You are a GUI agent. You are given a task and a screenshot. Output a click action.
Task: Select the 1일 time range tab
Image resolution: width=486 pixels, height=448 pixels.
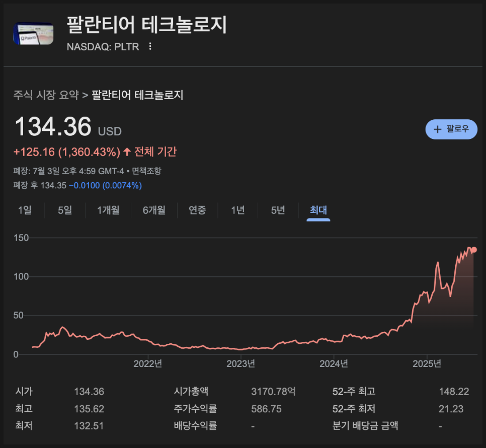(x=25, y=210)
